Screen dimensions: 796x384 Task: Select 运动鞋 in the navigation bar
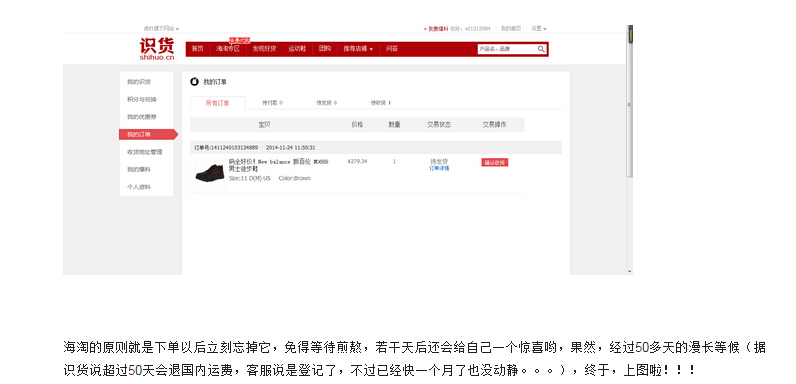(297, 49)
